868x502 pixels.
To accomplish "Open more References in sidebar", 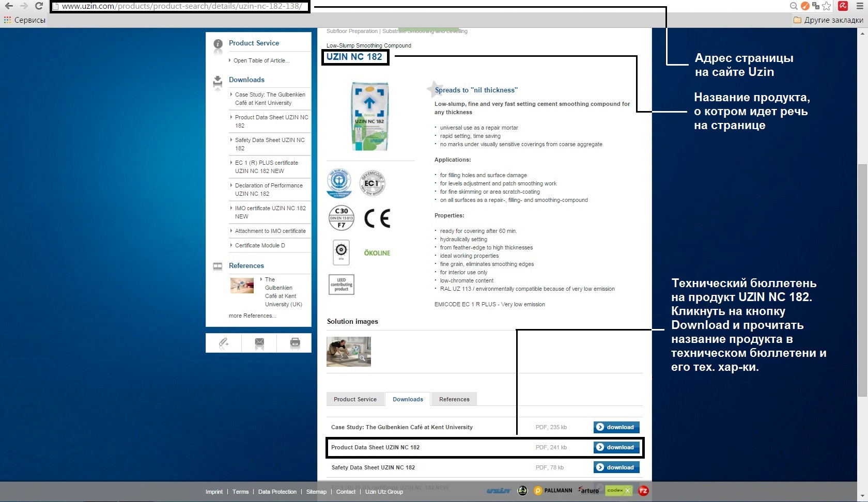I will click(x=252, y=316).
